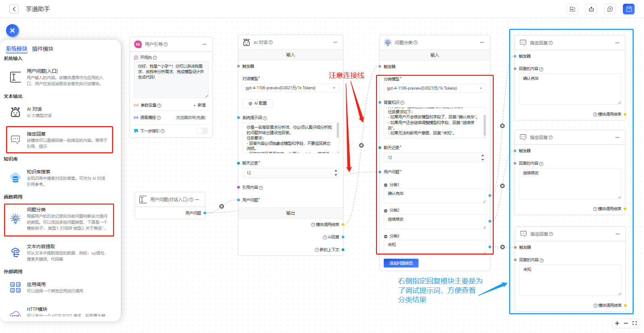This screenshot has height=333, width=644.
Task: Add the 知识库搜索 module
Action: [60, 178]
